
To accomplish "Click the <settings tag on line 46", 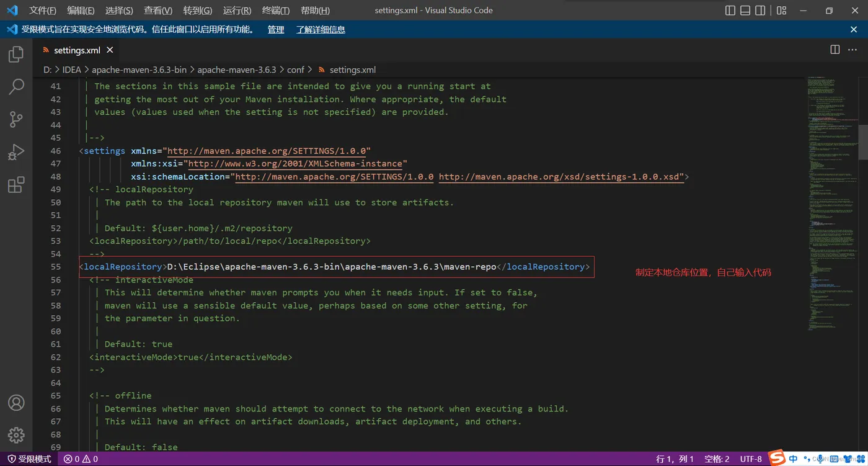I will coord(102,151).
